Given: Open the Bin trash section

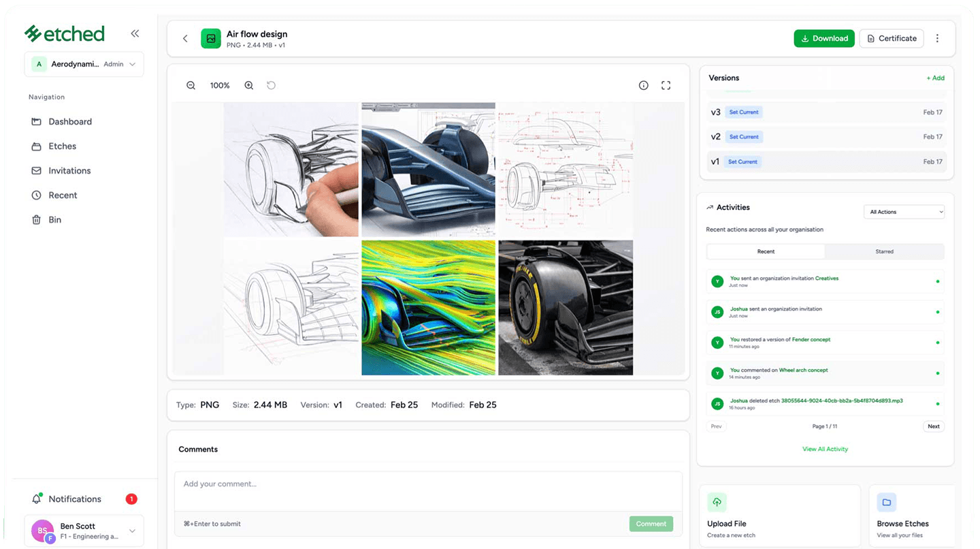Looking at the screenshot, I should tap(54, 220).
